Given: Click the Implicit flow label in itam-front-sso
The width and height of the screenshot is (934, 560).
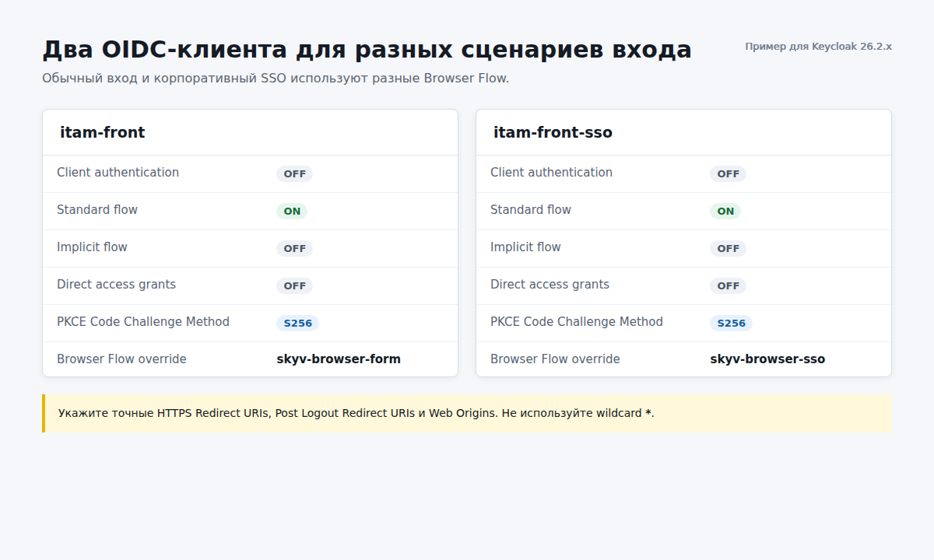Looking at the screenshot, I should click(525, 247).
